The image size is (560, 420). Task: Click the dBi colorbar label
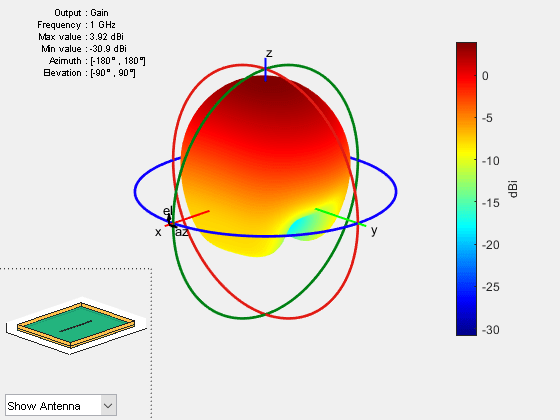tap(513, 189)
